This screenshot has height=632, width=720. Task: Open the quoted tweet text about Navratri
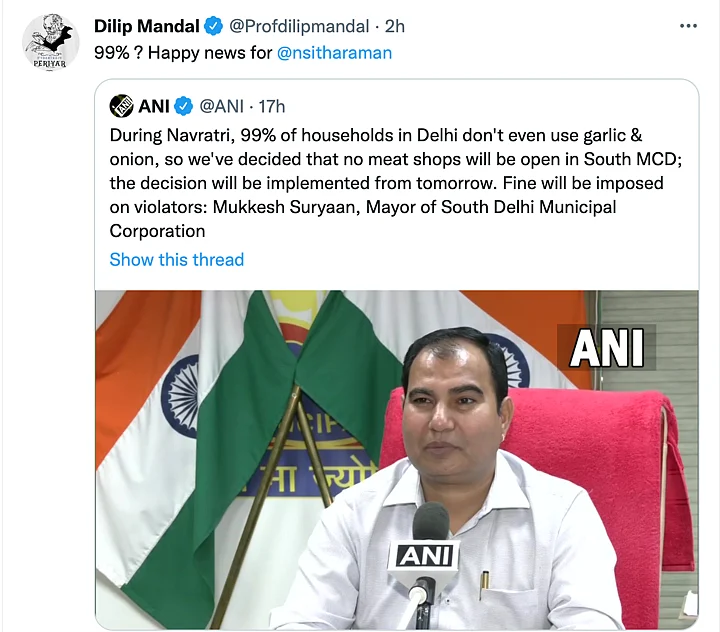pos(396,183)
